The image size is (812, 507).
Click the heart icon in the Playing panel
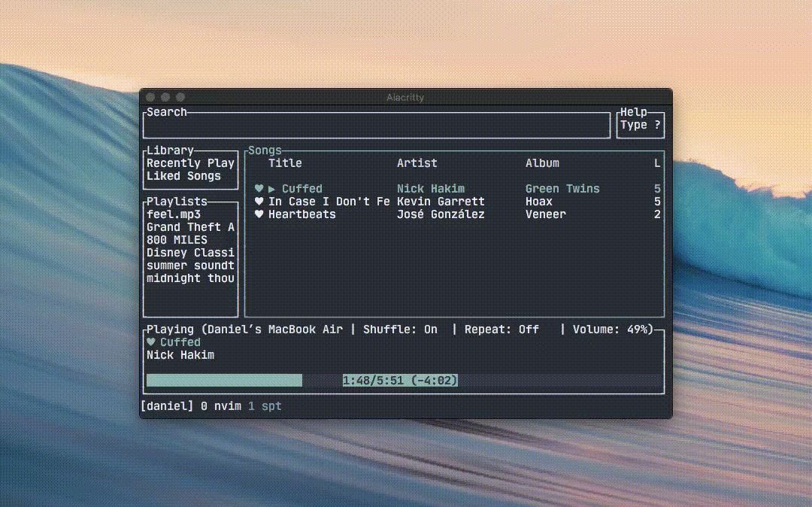150,342
